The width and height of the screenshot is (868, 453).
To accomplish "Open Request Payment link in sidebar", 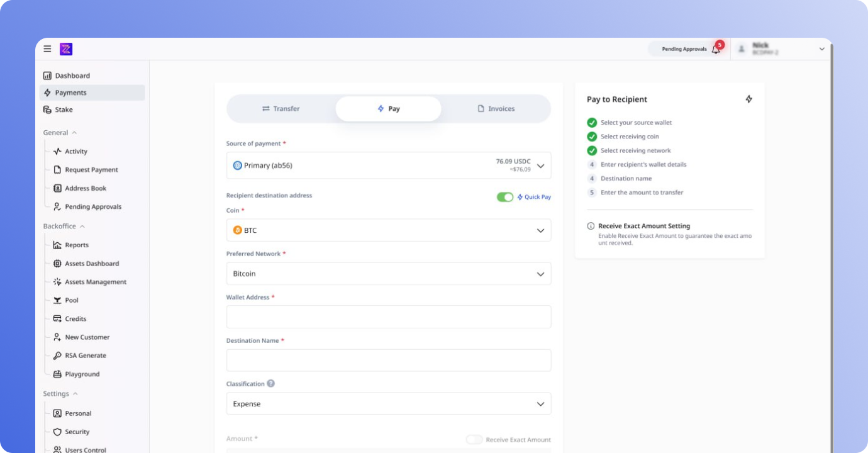I will [x=91, y=170].
